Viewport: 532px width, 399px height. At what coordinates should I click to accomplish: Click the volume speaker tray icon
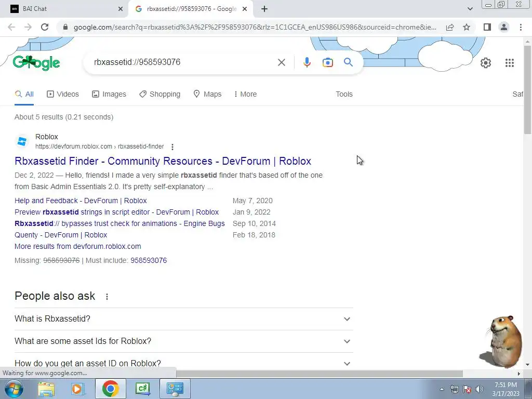[480, 389]
